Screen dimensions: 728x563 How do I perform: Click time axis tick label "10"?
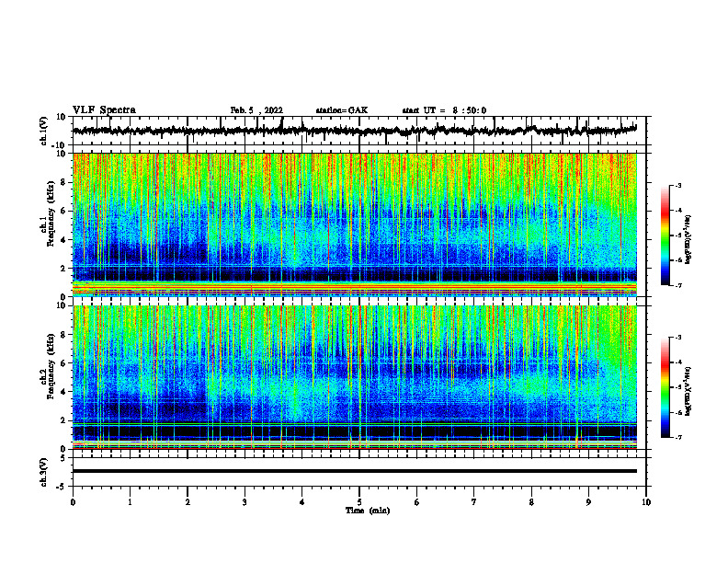[x=646, y=502]
